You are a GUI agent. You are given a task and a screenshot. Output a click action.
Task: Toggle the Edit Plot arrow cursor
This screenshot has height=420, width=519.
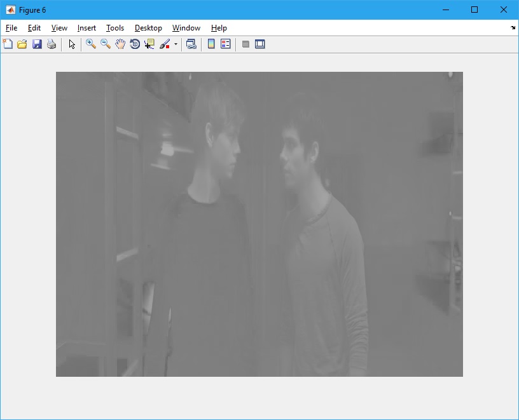(x=72, y=44)
